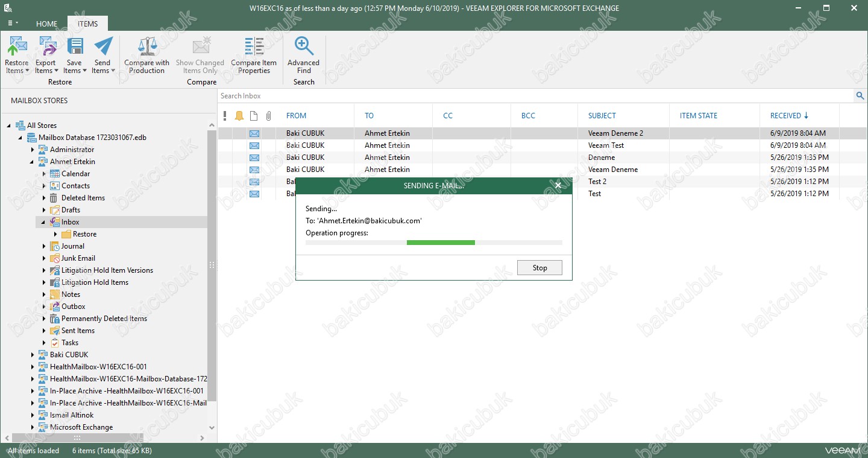Click the Tasks folder icon
This screenshot has height=458, width=868.
click(55, 343)
